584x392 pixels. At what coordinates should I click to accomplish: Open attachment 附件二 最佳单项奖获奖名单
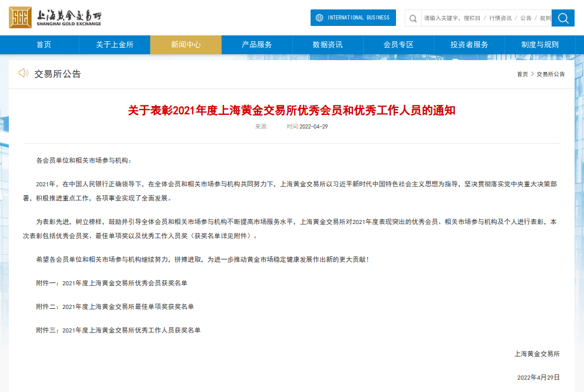115,307
